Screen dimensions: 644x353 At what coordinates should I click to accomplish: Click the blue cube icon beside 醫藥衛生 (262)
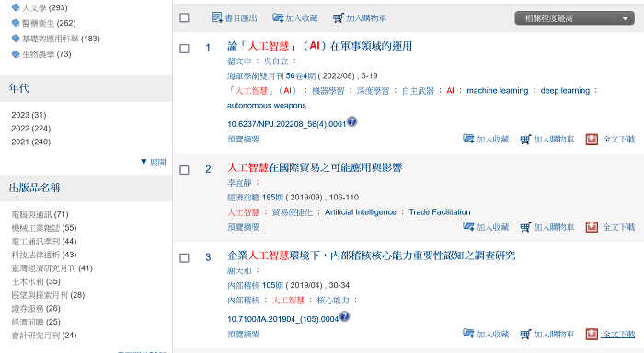(16, 23)
